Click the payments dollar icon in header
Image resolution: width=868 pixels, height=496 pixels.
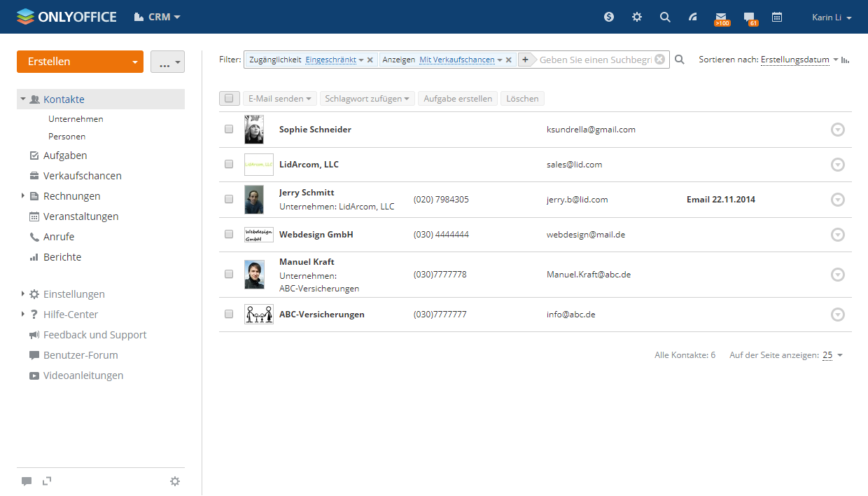pyautogui.click(x=609, y=17)
